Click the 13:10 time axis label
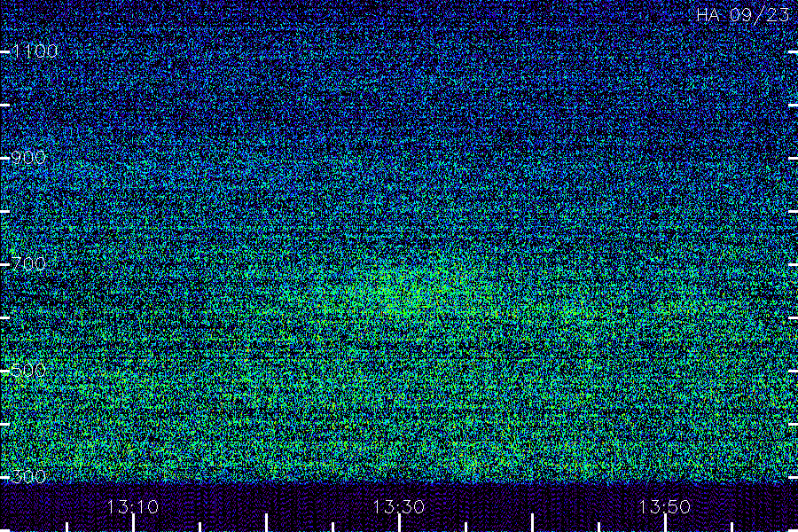This screenshot has width=798, height=532. click(133, 506)
